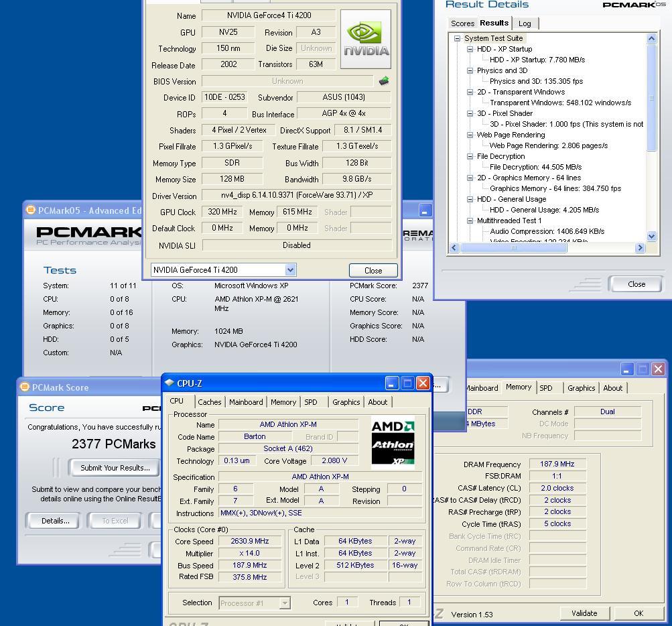Collapse the Web Page Rendering node
The width and height of the screenshot is (672, 626).
pyautogui.click(x=470, y=135)
